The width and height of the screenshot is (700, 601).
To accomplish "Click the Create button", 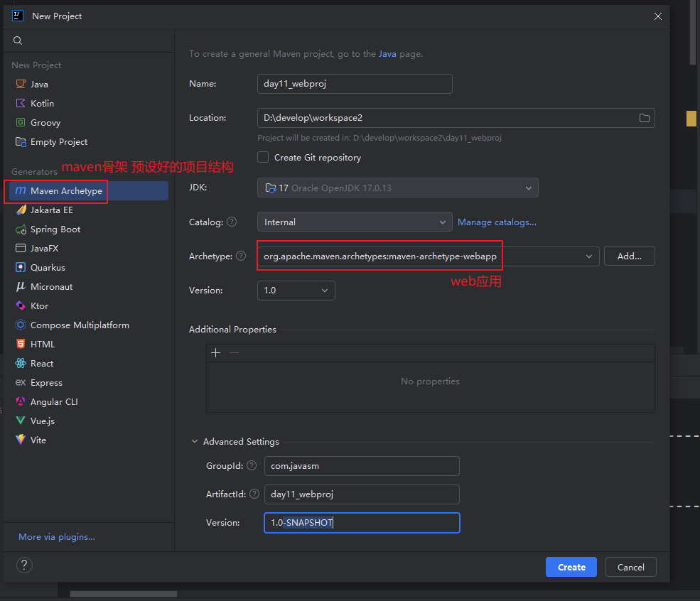I will click(x=571, y=567).
